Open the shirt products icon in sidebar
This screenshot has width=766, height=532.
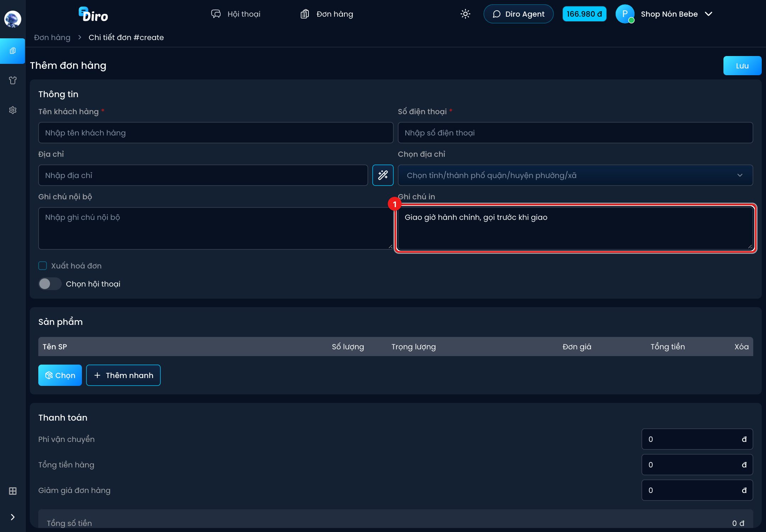coord(13,80)
